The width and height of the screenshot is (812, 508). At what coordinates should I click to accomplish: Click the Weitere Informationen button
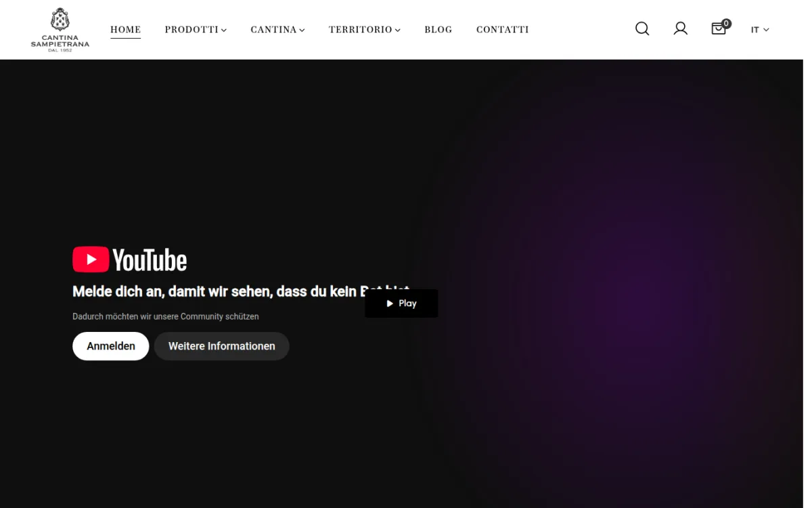click(222, 346)
